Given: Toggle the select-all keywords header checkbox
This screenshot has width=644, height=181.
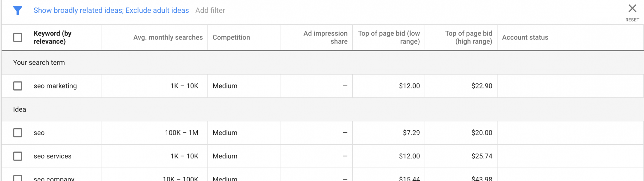Looking at the screenshot, I should click(x=18, y=37).
